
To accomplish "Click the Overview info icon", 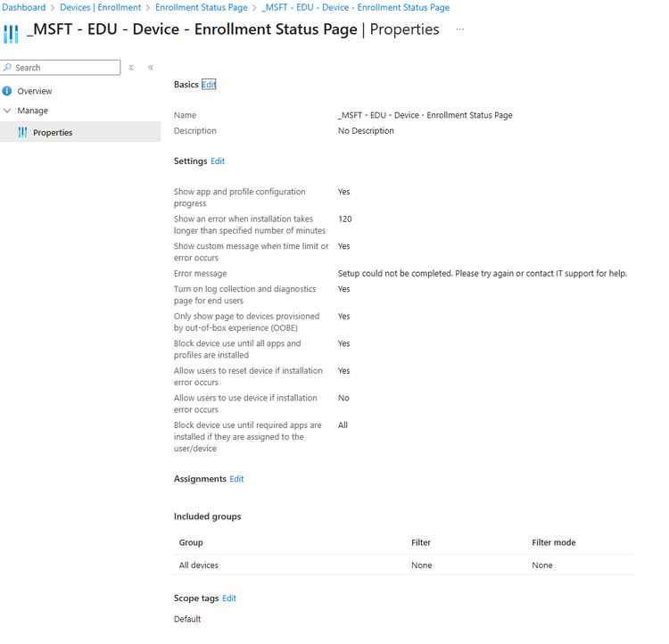I will point(7,91).
